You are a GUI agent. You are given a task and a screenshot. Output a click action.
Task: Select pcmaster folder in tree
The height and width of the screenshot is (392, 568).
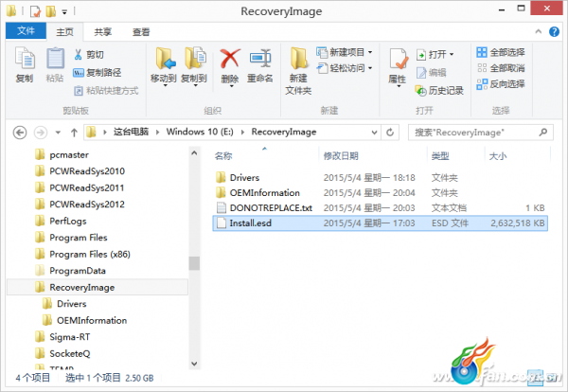62,154
